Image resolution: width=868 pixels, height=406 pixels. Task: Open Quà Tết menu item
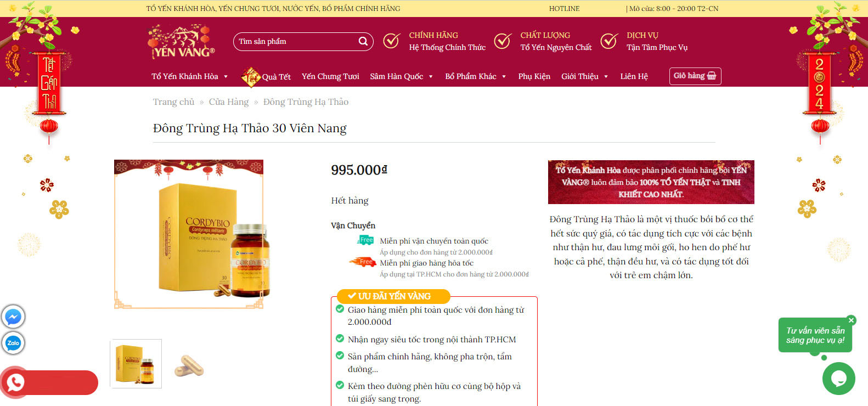(277, 77)
